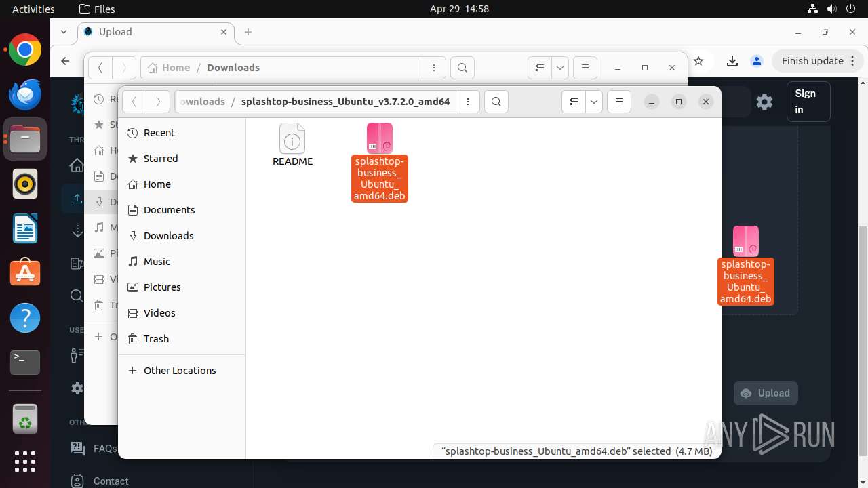Open Videos in the sidebar
This screenshot has width=868, height=488.
point(182,313)
